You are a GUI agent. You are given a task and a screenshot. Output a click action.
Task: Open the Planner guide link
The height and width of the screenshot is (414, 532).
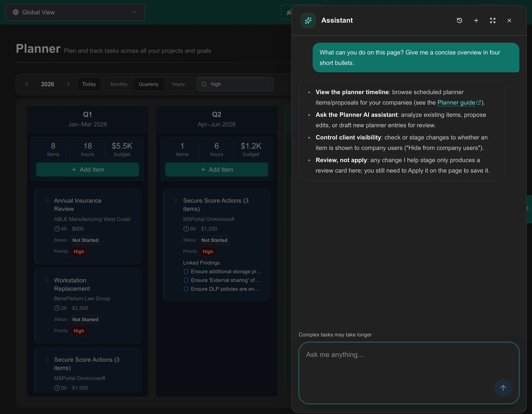[x=456, y=102]
